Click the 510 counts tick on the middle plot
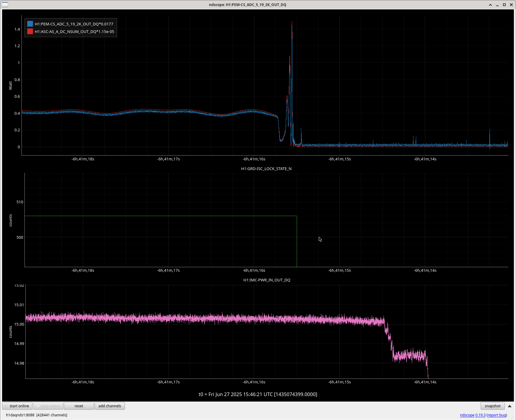This screenshot has height=420, width=516. pos(20,202)
